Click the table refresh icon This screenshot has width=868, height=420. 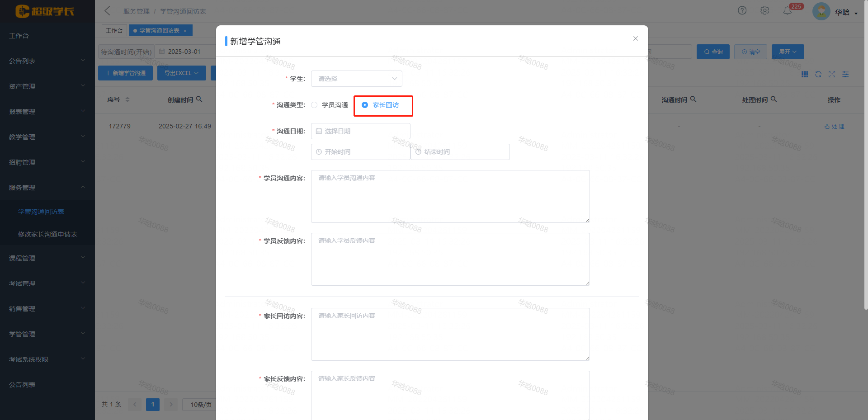(x=818, y=74)
